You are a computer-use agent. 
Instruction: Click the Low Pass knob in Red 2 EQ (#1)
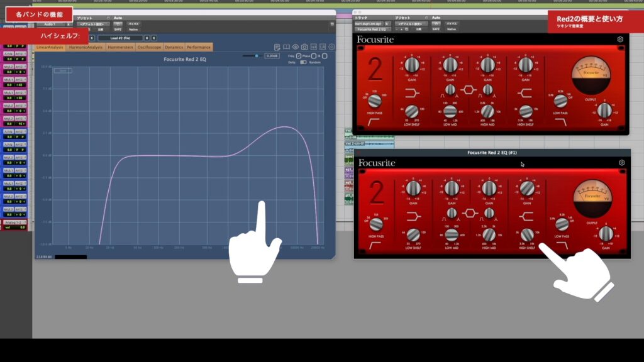click(562, 224)
